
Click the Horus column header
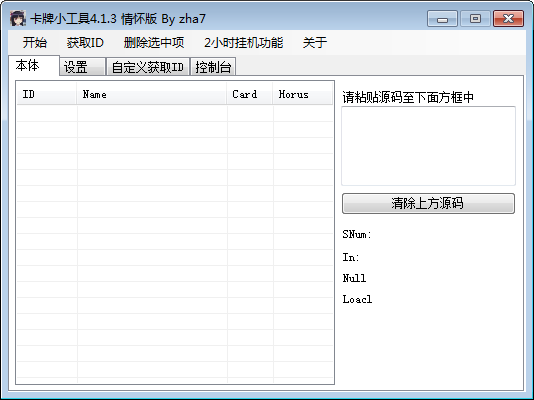pos(302,94)
